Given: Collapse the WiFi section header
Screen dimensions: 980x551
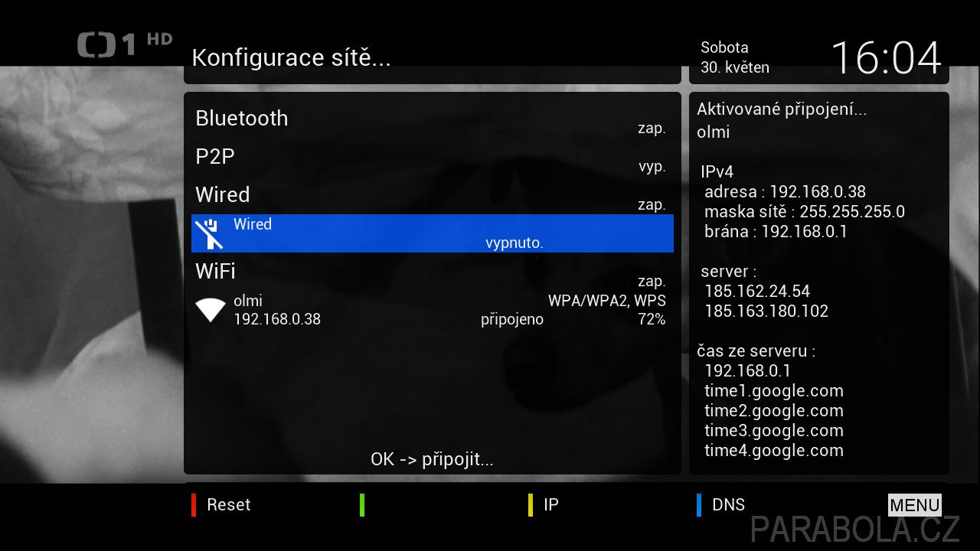Looking at the screenshot, I should (x=215, y=272).
